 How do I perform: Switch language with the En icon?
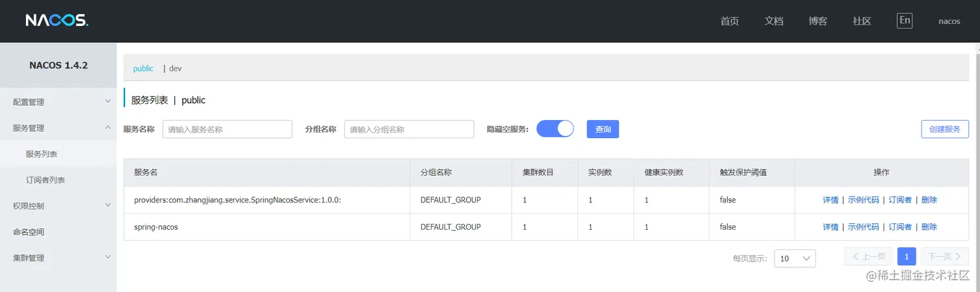[x=904, y=21]
